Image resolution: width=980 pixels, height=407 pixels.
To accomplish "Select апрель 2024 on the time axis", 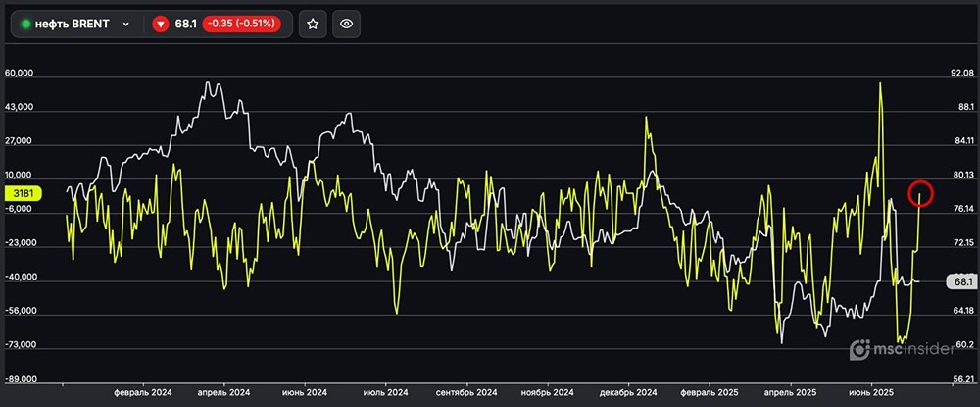I will (223, 391).
